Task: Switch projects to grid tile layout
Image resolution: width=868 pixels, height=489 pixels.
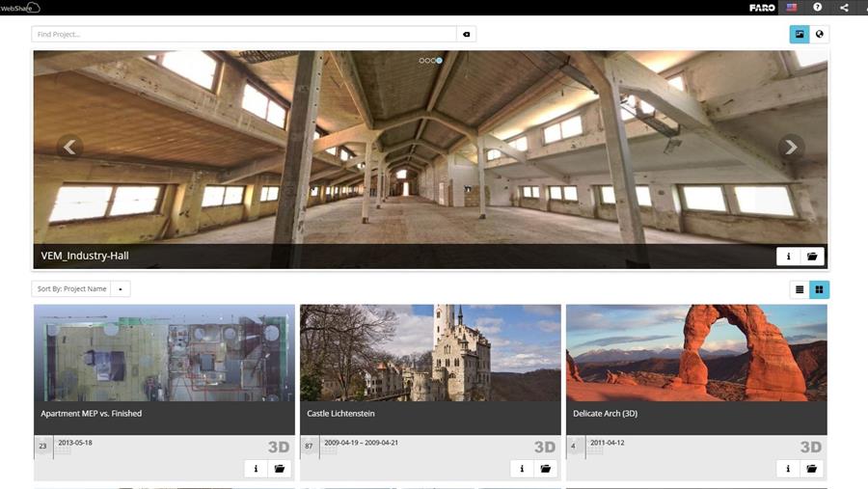Action: (x=819, y=289)
